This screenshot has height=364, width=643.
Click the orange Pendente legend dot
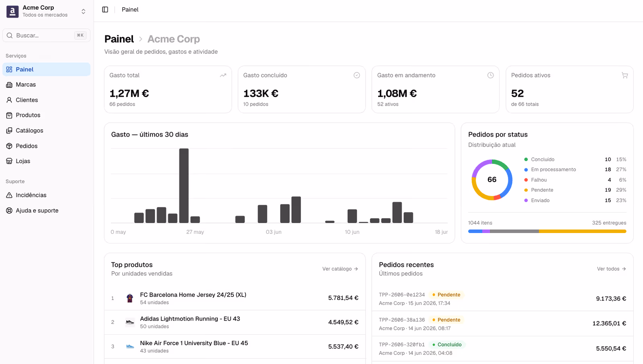526,190
